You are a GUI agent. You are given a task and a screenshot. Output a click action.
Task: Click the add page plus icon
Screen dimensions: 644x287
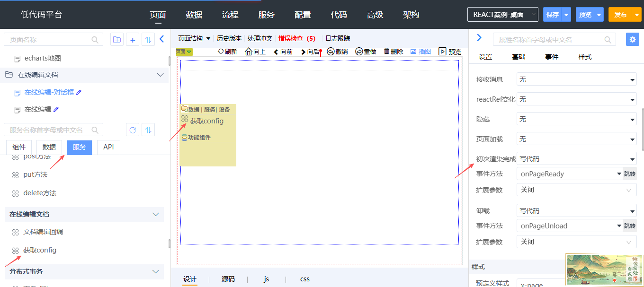(x=133, y=40)
